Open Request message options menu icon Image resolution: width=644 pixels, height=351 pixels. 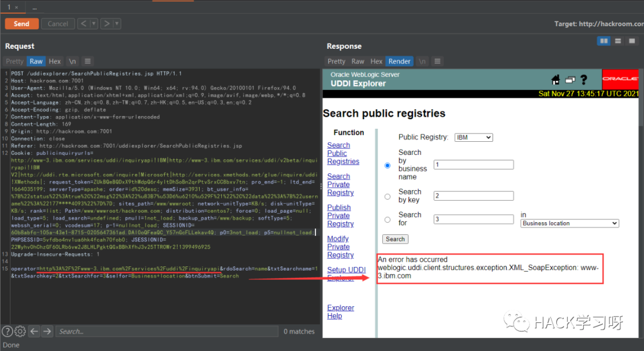coord(88,61)
